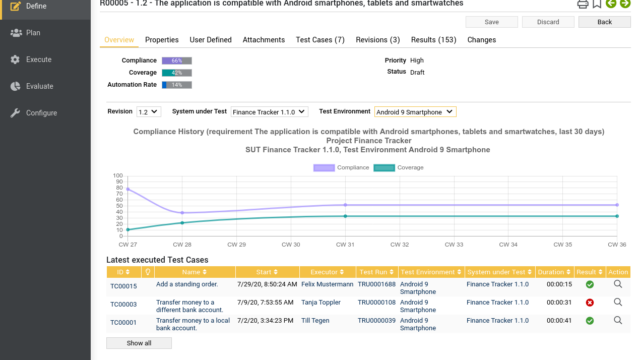
Task: Click CW 27 Compliance data point on chart
Action: pyautogui.click(x=128, y=189)
